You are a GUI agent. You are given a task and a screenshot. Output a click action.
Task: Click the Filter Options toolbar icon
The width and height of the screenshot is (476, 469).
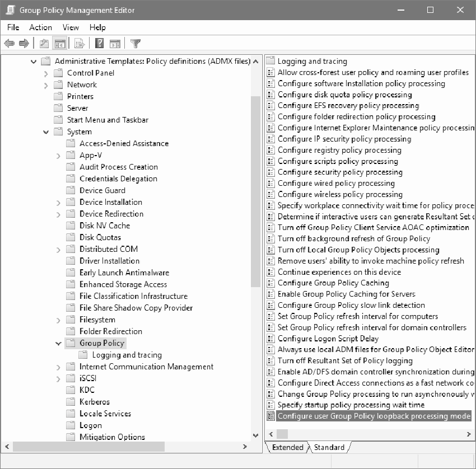pos(135,43)
